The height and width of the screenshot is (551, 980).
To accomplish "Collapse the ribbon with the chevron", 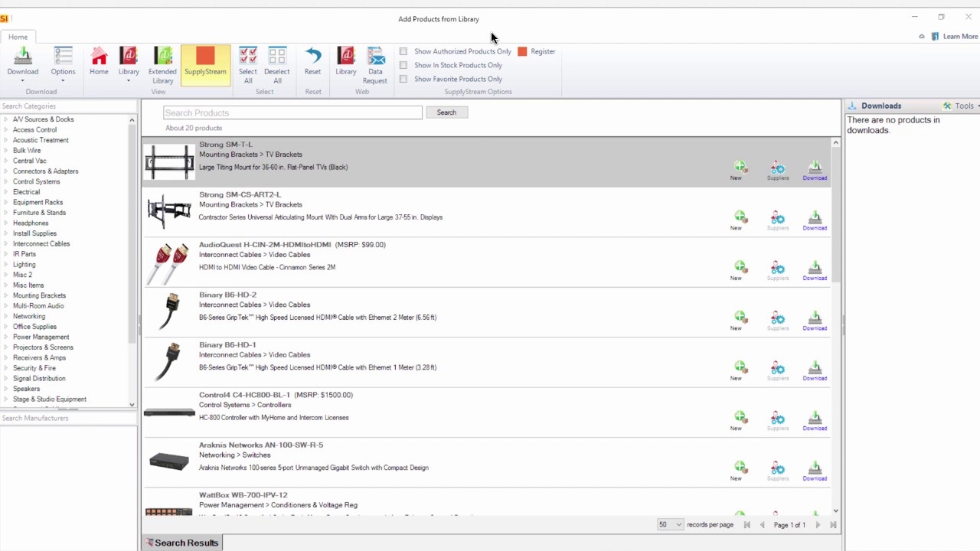I will coord(922,36).
